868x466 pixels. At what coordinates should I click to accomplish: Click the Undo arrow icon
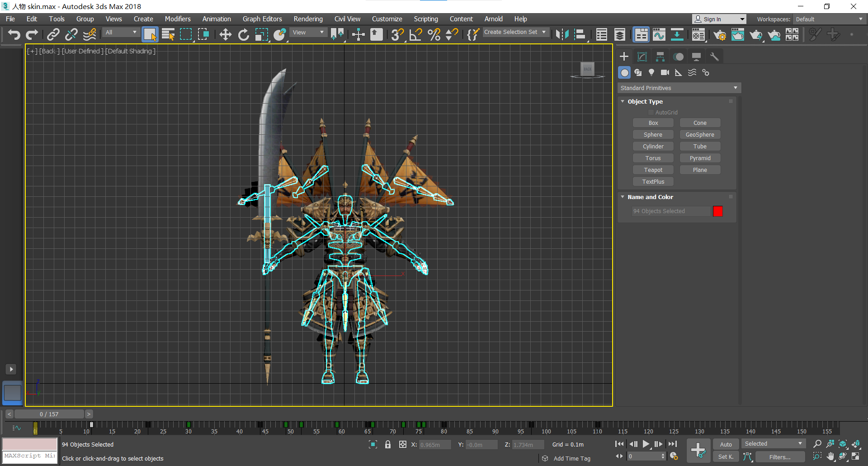point(14,35)
